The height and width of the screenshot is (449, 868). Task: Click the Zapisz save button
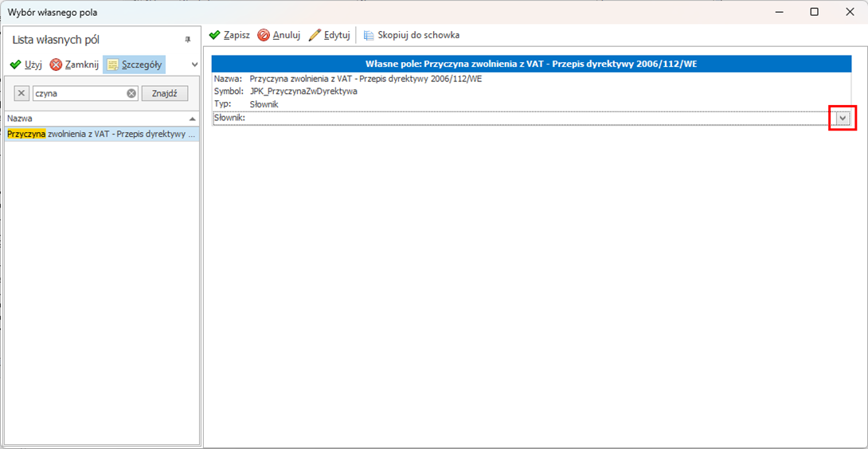(x=229, y=35)
